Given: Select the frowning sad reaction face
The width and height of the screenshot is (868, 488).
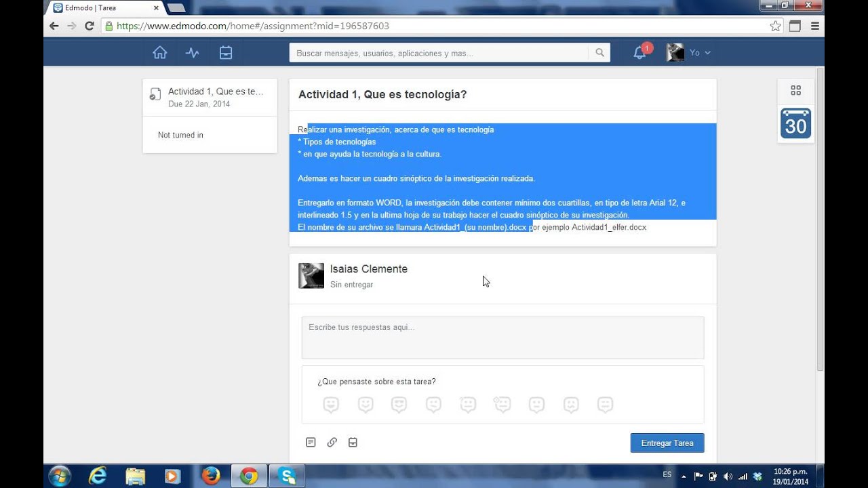Looking at the screenshot, I should [571, 405].
